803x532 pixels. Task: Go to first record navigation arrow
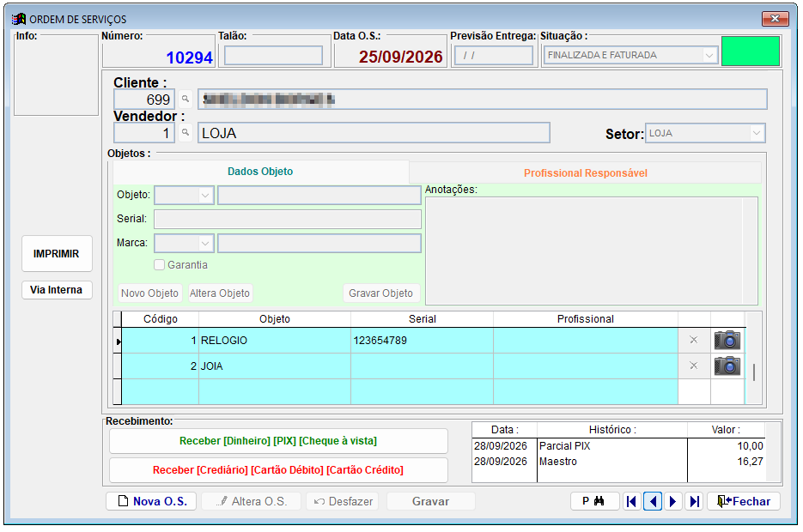[632, 501]
